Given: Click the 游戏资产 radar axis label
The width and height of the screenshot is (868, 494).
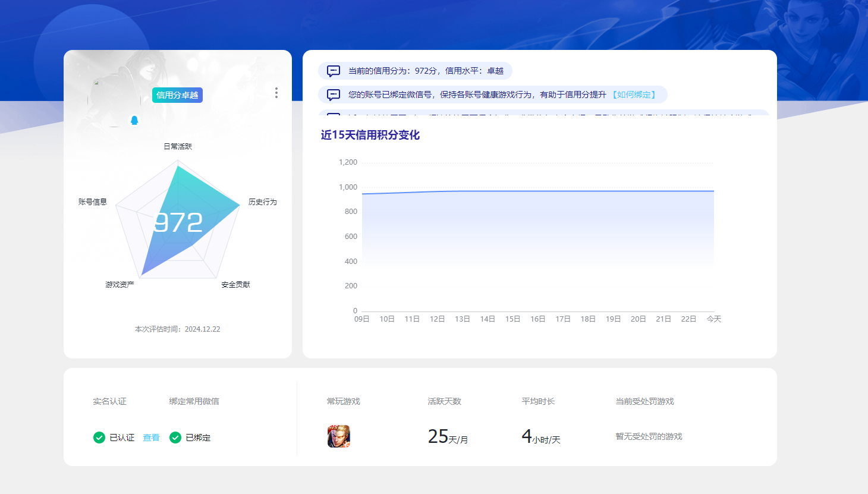Looking at the screenshot, I should coord(120,285).
